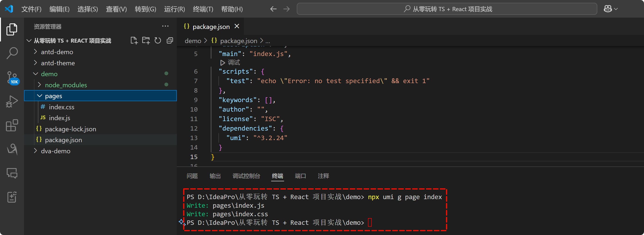Refresh the explorer with the refresh icon

point(158,40)
